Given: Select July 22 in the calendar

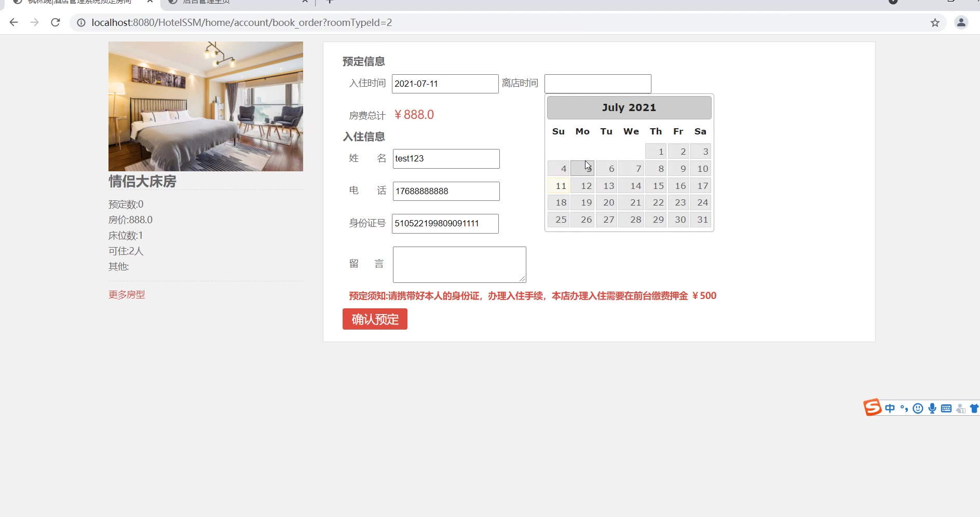Looking at the screenshot, I should 656,202.
